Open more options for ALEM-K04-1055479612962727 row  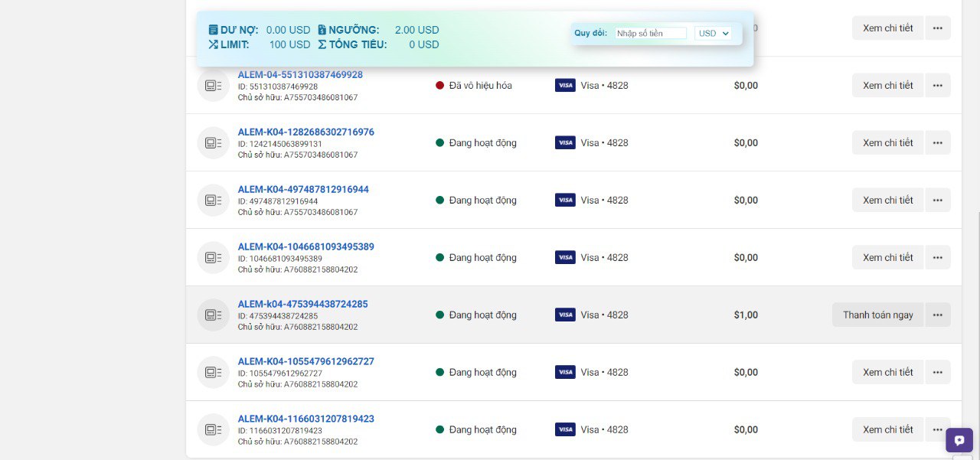(x=938, y=372)
